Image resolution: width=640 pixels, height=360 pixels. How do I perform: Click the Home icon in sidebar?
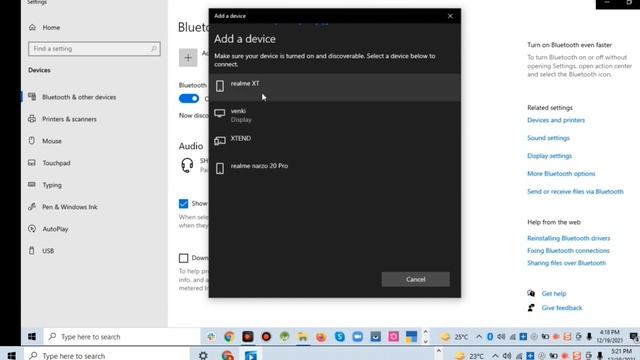32,27
